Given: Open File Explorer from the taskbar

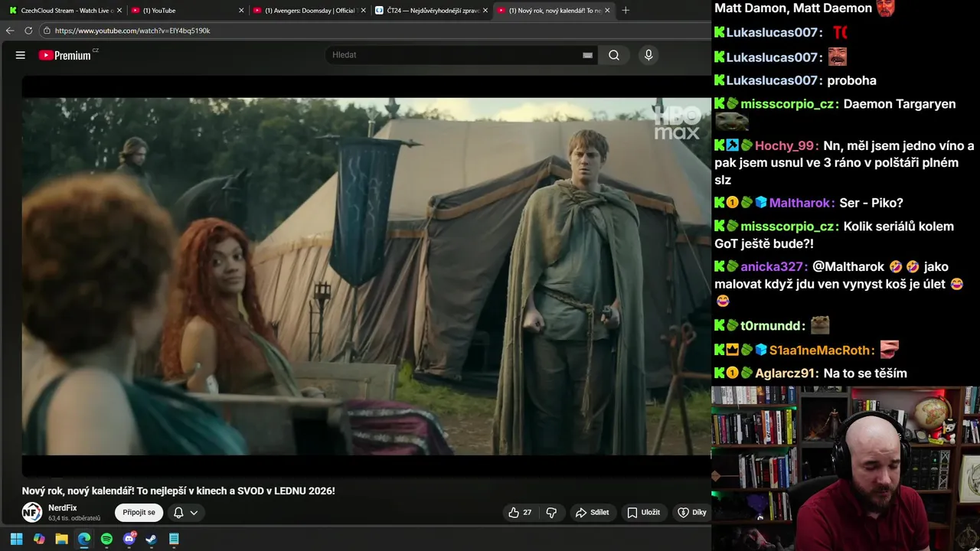Looking at the screenshot, I should click(61, 539).
